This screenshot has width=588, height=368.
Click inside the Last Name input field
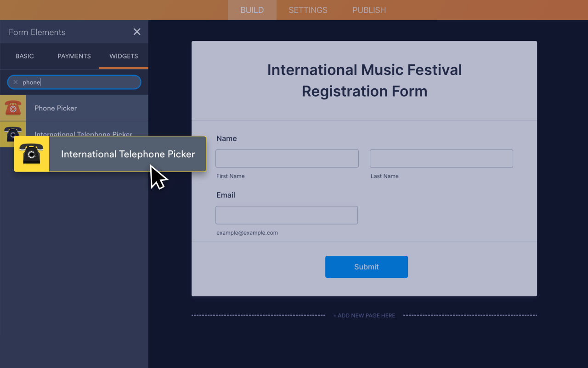(441, 158)
